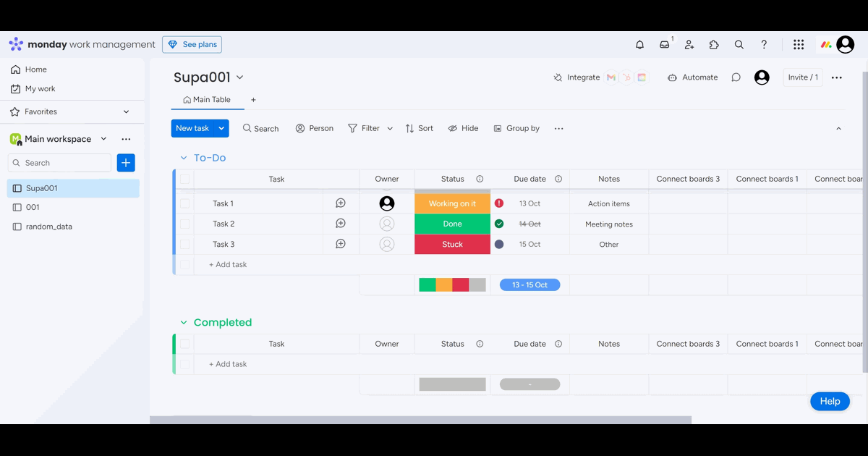This screenshot has height=456, width=868.
Task: Collapse the Completed group
Action: point(184,323)
